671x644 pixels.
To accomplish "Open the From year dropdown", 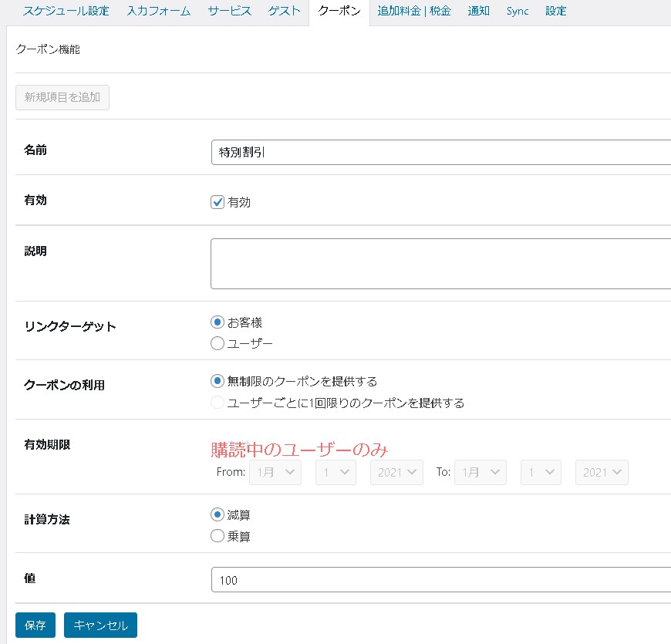I will pyautogui.click(x=396, y=472).
